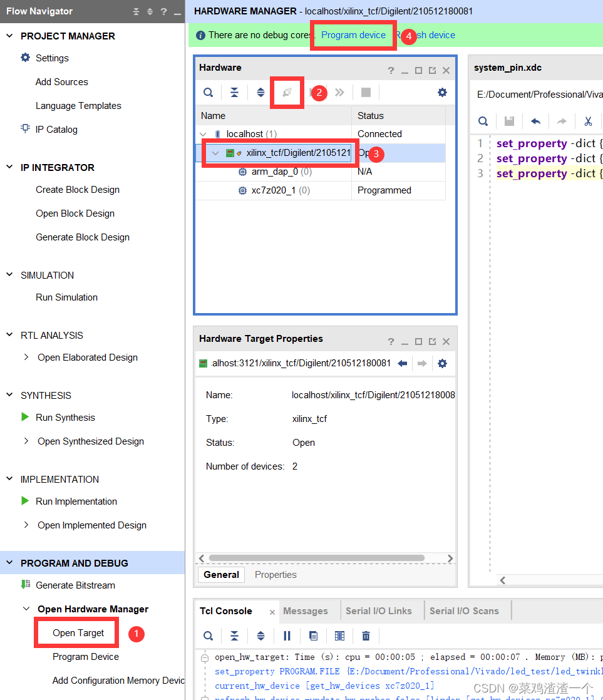Collapse Open Hardware Manager node
This screenshot has height=700, width=603.
tap(26, 609)
